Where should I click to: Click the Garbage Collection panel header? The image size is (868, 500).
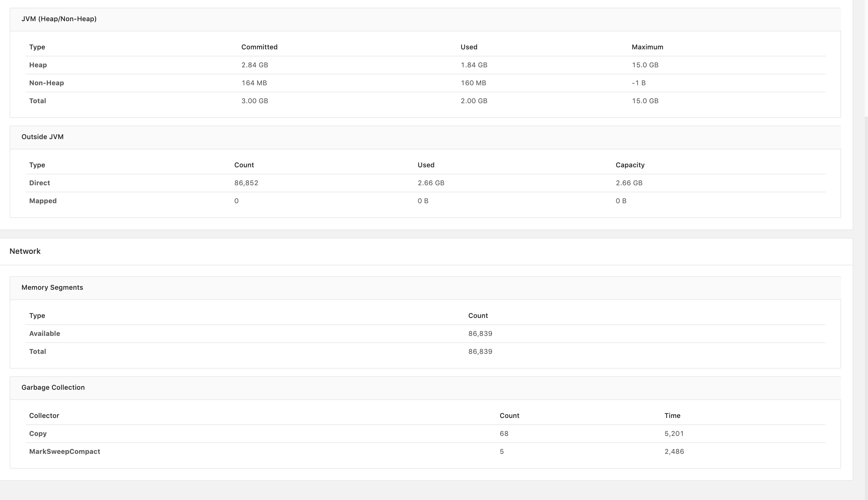pos(53,388)
